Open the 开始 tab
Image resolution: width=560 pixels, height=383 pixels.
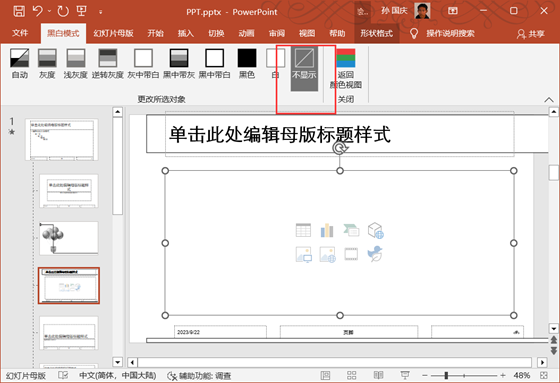(x=155, y=34)
